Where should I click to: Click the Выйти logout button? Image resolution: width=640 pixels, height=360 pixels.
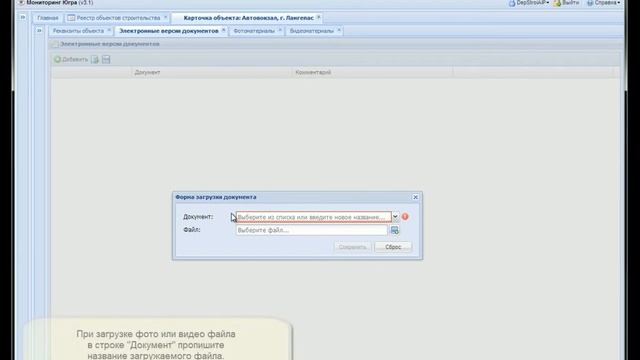click(x=567, y=3)
